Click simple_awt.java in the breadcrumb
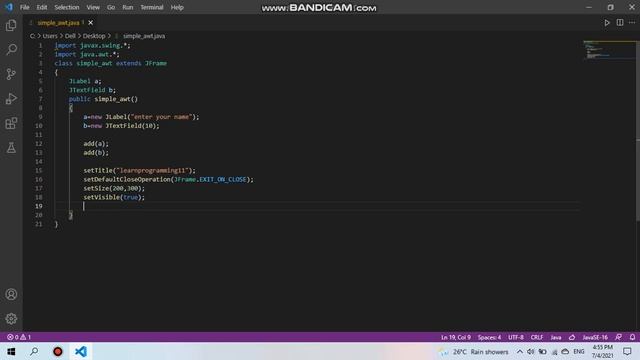 [x=144, y=36]
